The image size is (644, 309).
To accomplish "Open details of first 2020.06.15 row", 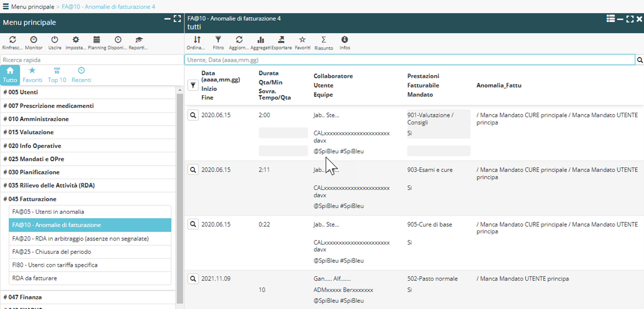I will 193,115.
